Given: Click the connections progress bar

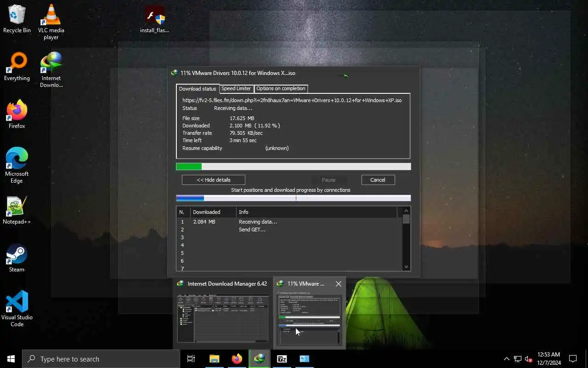Looking at the screenshot, I should click(x=294, y=198).
